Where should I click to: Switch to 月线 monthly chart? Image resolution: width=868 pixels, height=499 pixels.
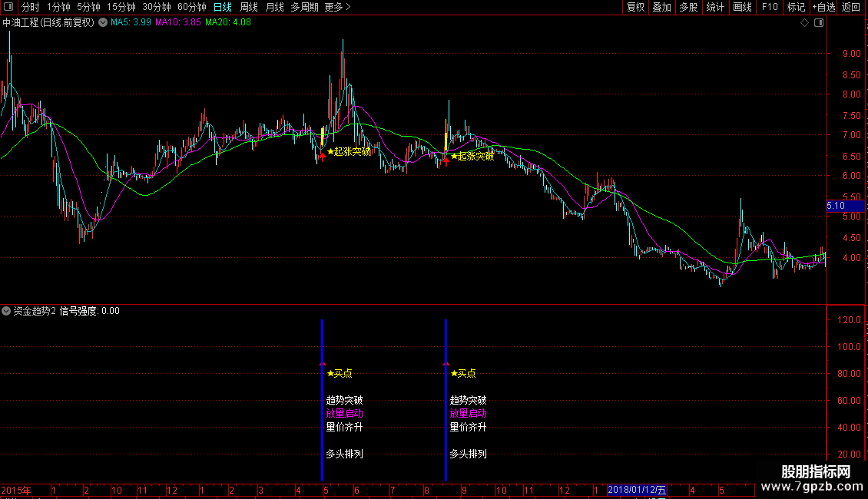click(274, 7)
